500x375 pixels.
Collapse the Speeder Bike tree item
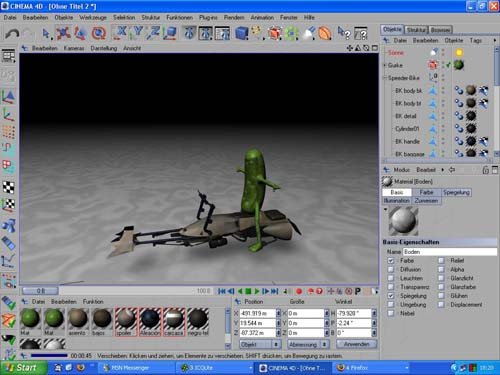(384, 78)
